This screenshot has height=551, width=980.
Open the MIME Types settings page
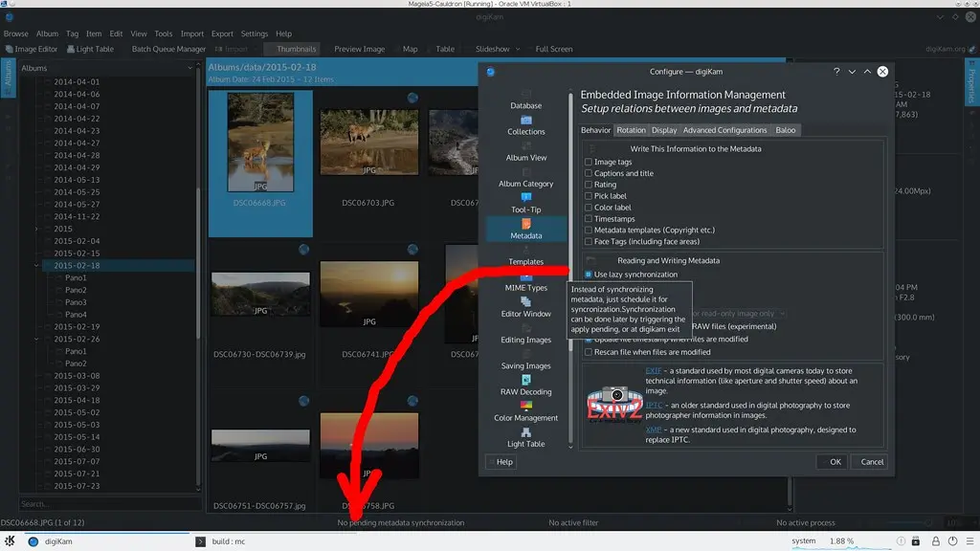click(x=525, y=287)
